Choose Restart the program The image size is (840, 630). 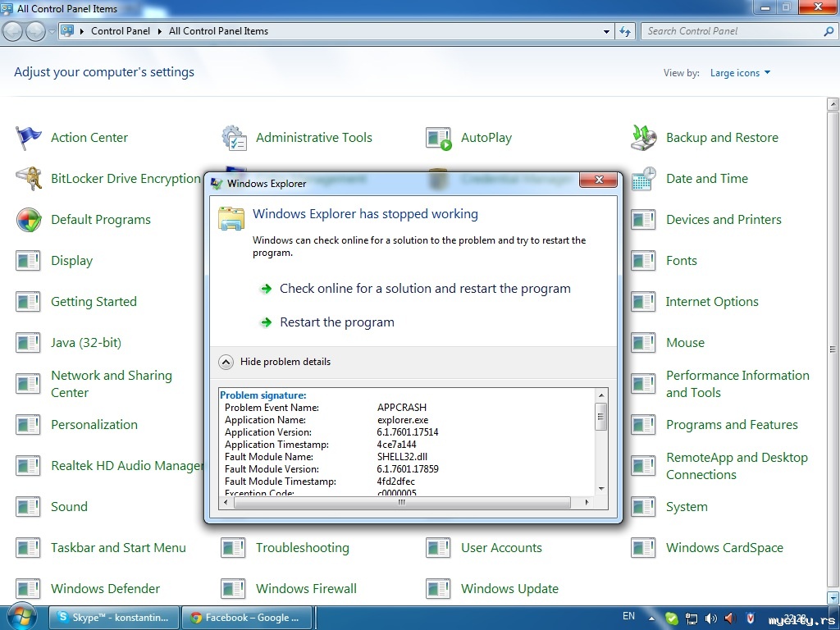[x=336, y=322]
